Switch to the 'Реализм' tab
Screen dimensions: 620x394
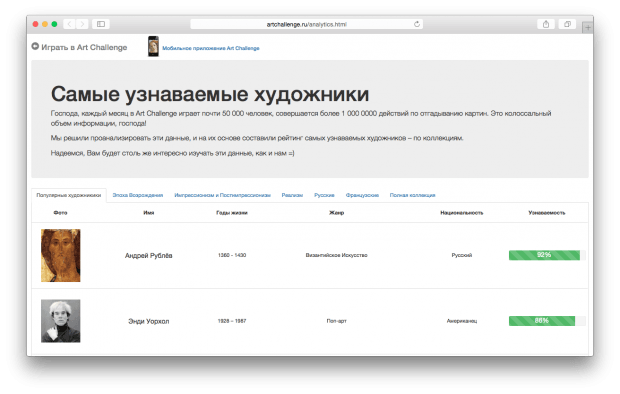[292, 195]
